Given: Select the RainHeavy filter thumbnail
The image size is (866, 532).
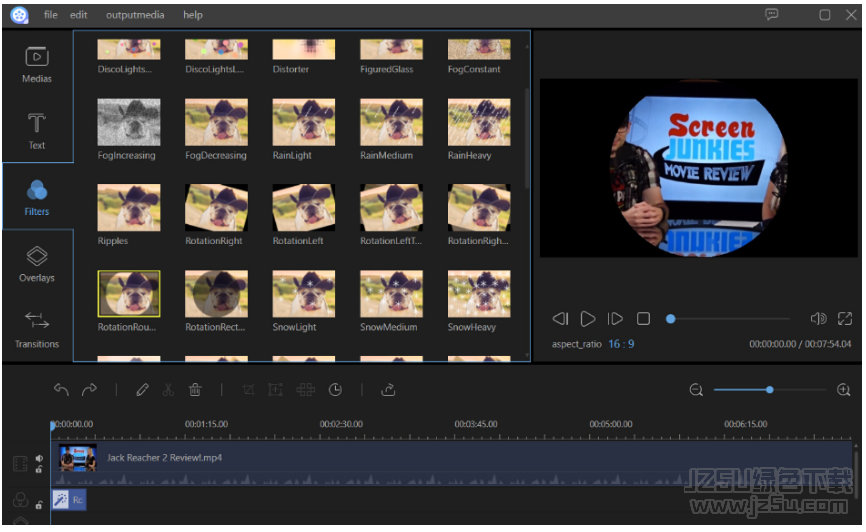Looking at the screenshot, I should (x=479, y=122).
